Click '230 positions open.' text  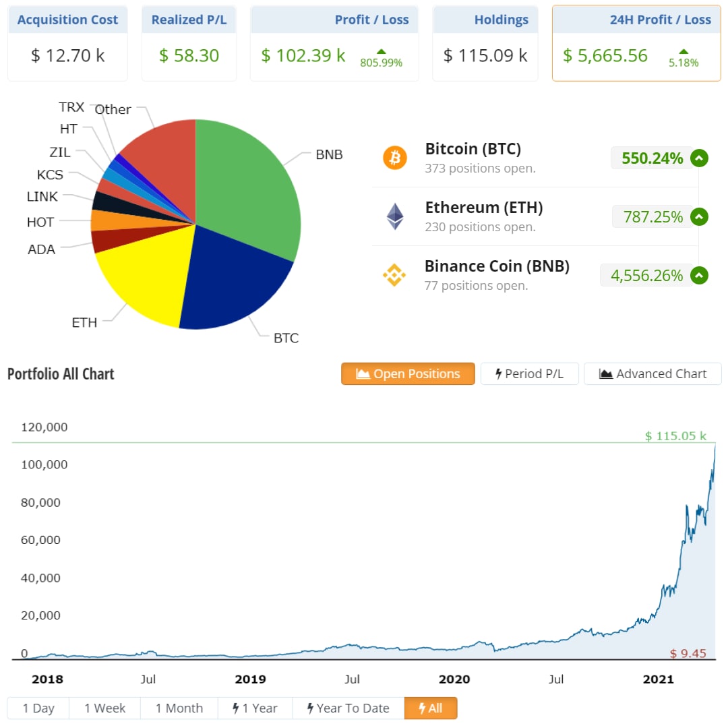pyautogui.click(x=480, y=227)
